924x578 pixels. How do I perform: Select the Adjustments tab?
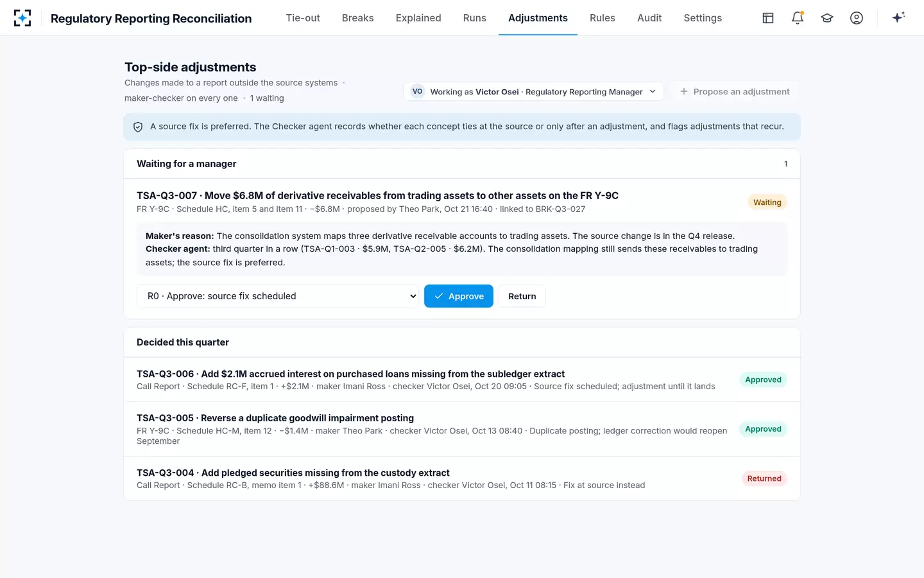coord(538,18)
